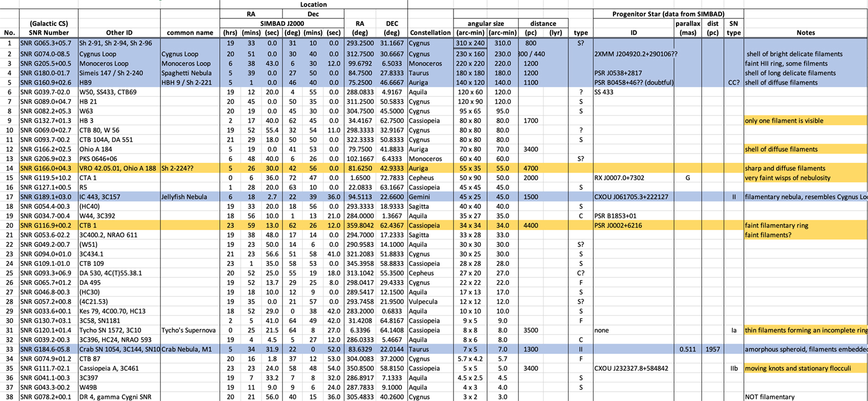The width and height of the screenshot is (868, 401).
Task: Click note 'sharp and diffuse filaments'
Action: pos(806,168)
